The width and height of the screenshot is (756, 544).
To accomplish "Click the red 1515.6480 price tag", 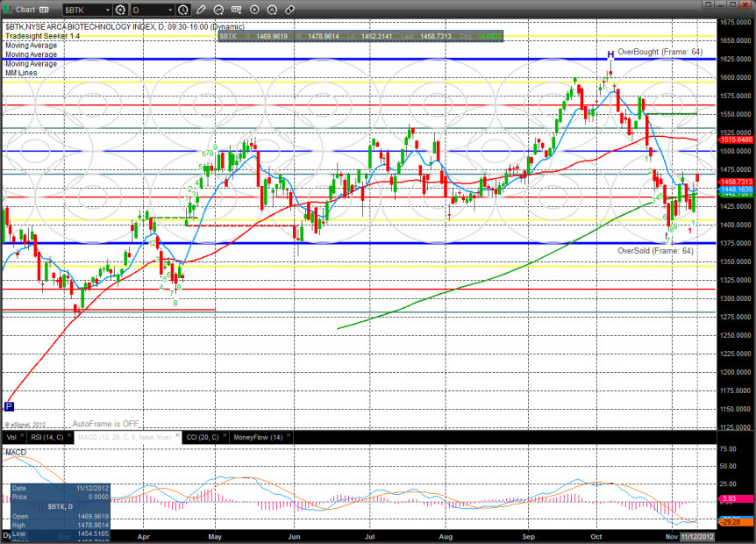I will [x=736, y=140].
